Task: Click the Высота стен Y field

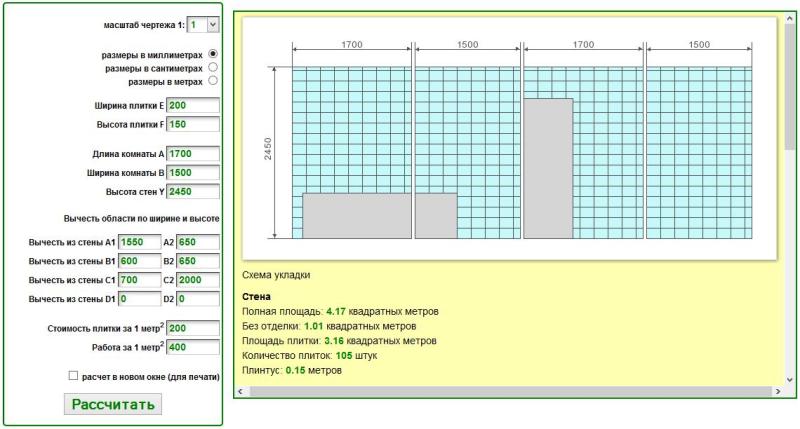Action: (x=193, y=191)
